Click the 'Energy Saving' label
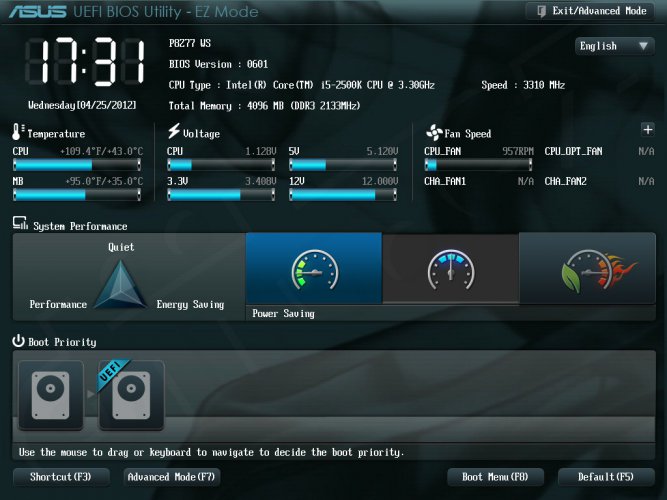Screen dimensions: 667x500 pyautogui.click(x=190, y=305)
